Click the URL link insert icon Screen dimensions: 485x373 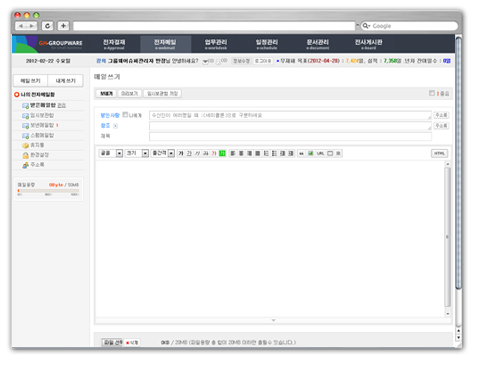[320, 153]
